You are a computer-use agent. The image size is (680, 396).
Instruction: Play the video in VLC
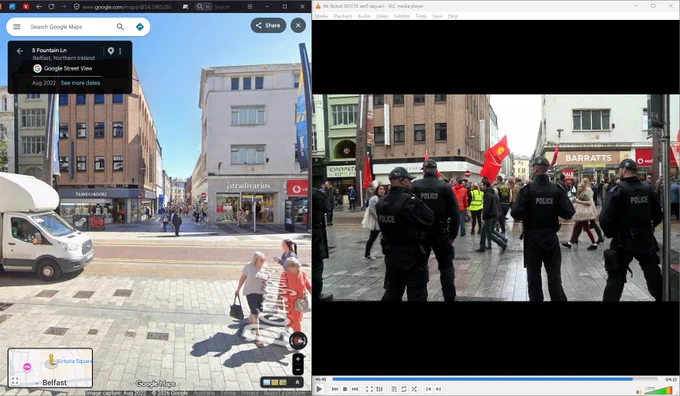pos(319,389)
